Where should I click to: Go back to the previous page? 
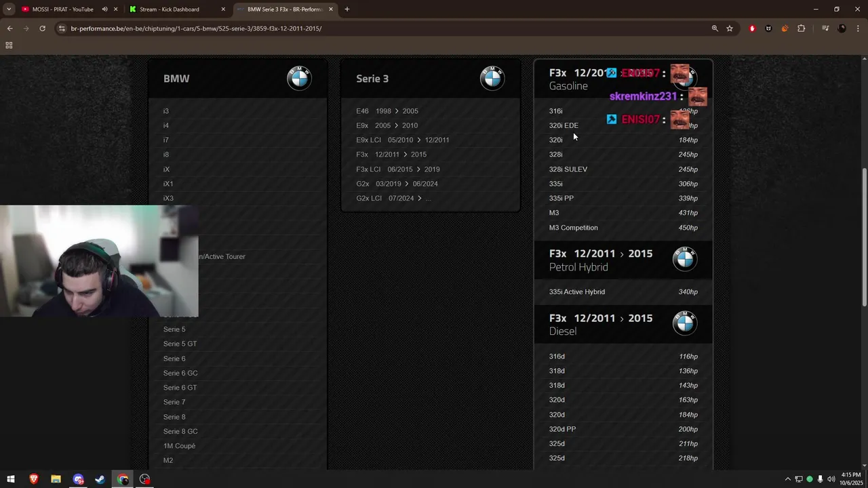click(x=9, y=28)
